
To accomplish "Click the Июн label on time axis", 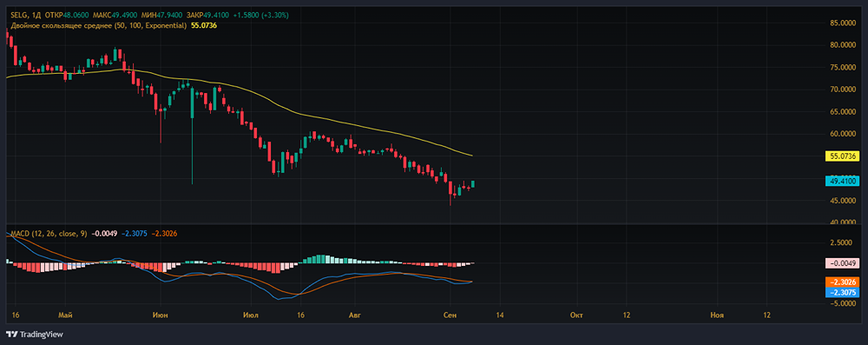I will [161, 315].
